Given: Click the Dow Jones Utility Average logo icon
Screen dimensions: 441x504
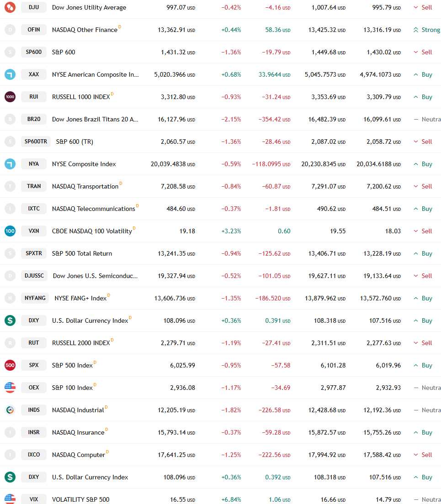Looking at the screenshot, I should tap(10, 7).
